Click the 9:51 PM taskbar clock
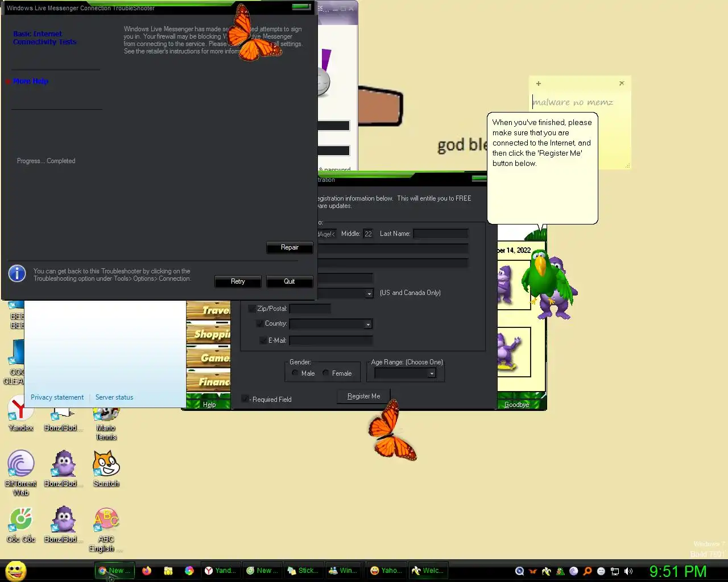The image size is (728, 582). click(678, 571)
